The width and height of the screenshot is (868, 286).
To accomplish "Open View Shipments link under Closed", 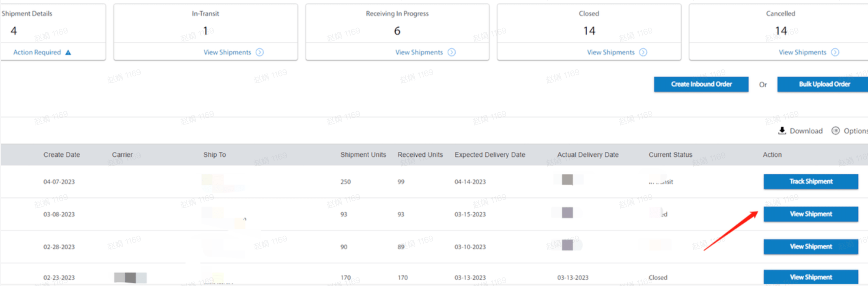I will 611,52.
